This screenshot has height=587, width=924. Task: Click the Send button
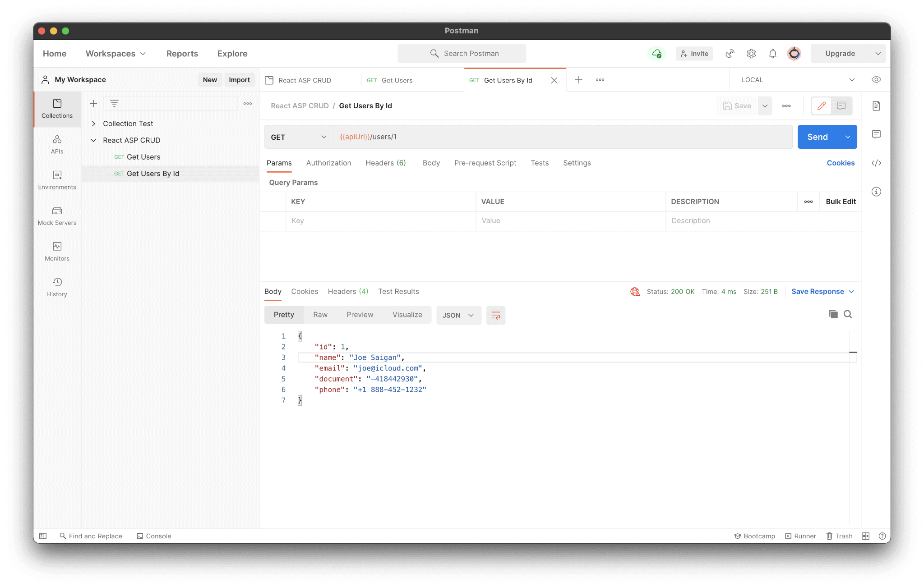coord(818,137)
